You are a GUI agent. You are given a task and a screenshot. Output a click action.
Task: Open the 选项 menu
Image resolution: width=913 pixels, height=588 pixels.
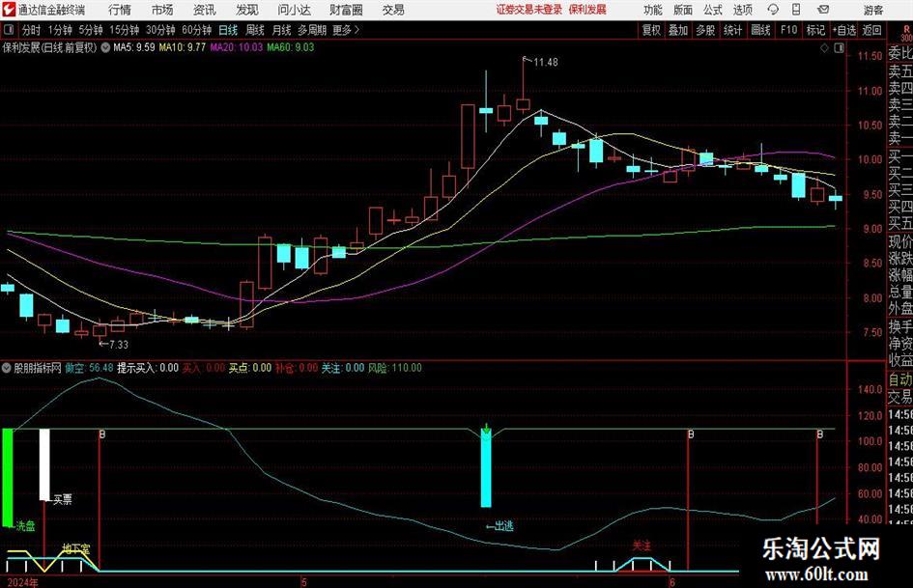[743, 10]
